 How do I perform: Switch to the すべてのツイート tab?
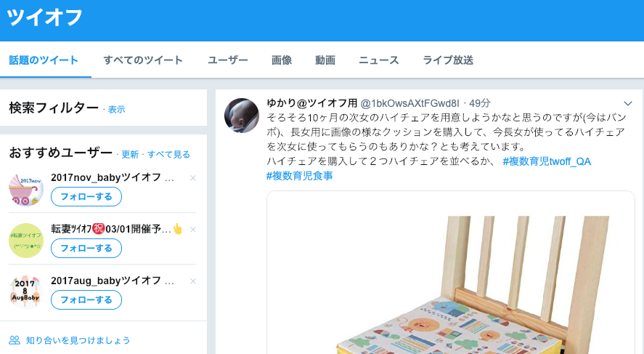point(143,60)
